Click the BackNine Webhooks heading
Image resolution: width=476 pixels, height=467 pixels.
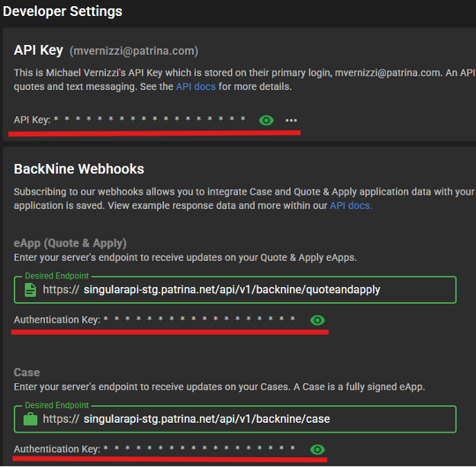click(79, 169)
